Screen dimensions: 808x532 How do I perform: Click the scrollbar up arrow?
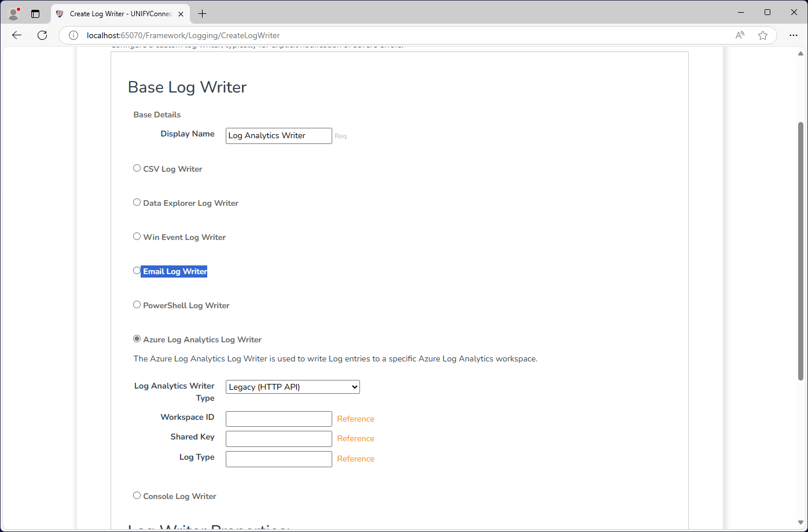tap(801, 53)
